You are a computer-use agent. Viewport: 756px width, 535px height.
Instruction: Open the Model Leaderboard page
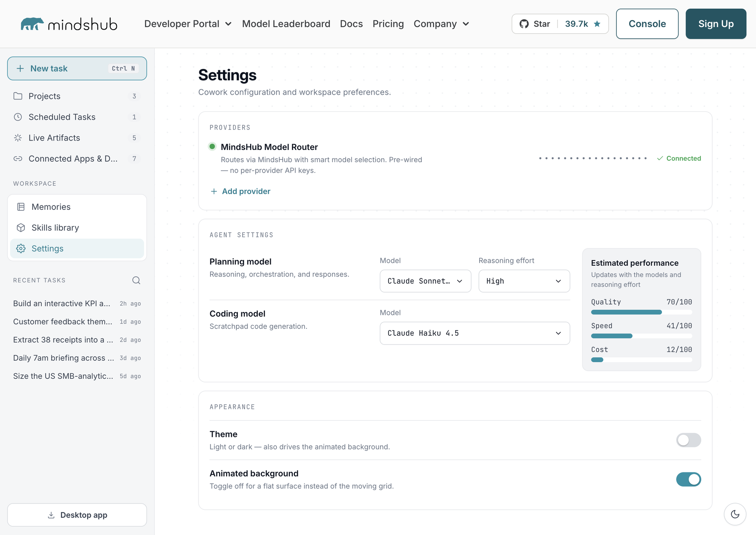click(x=286, y=24)
